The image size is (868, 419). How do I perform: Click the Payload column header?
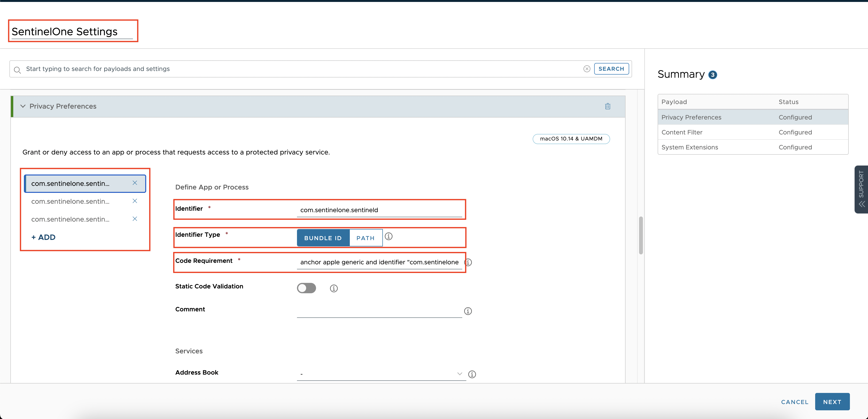pyautogui.click(x=674, y=102)
